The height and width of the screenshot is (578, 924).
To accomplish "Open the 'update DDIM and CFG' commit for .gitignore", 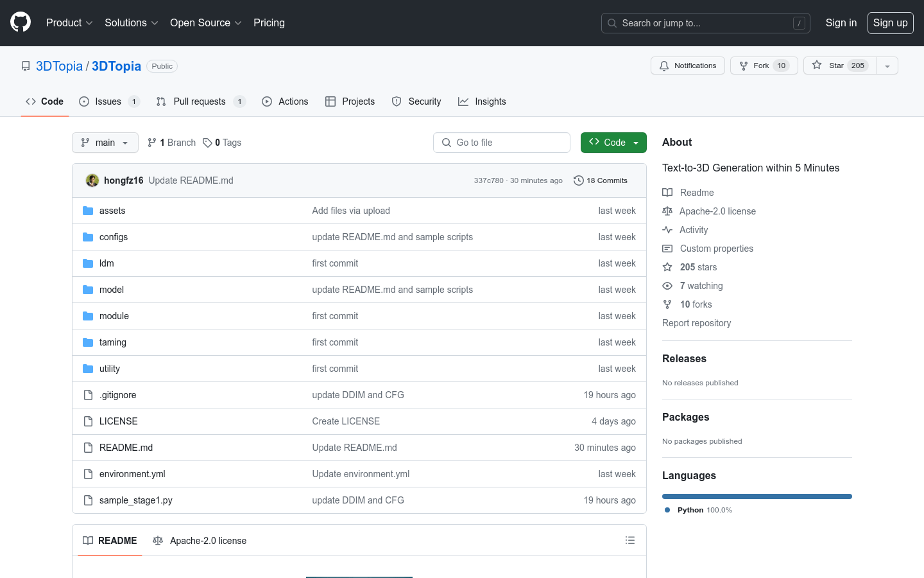I will point(358,395).
